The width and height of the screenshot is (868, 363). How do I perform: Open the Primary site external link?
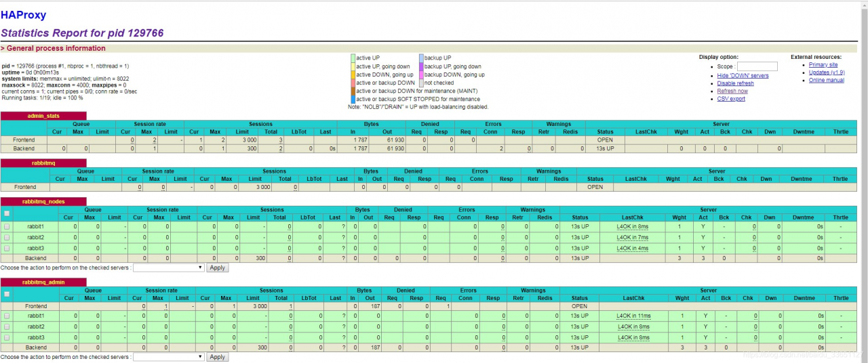[x=823, y=65]
